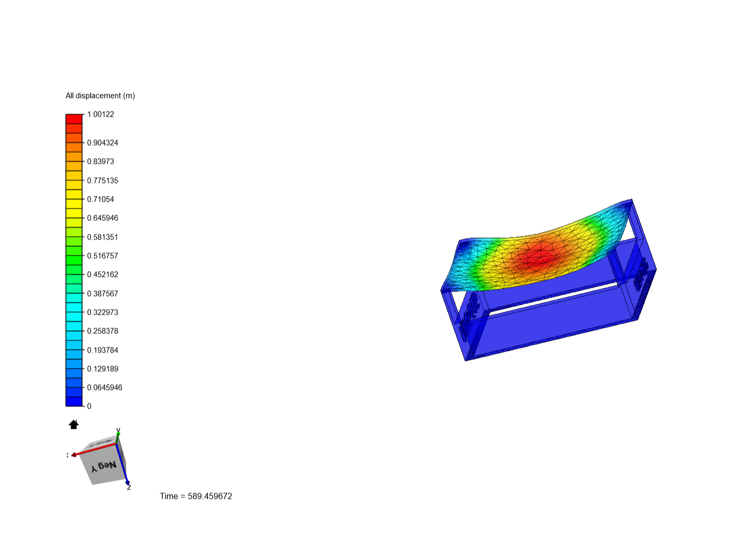Click the 0.83973 legend label

coord(101,161)
